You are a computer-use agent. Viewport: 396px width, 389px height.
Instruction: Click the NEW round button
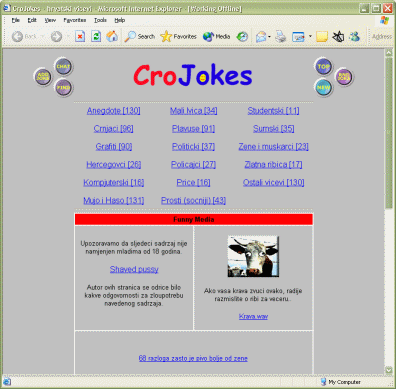pyautogui.click(x=323, y=87)
